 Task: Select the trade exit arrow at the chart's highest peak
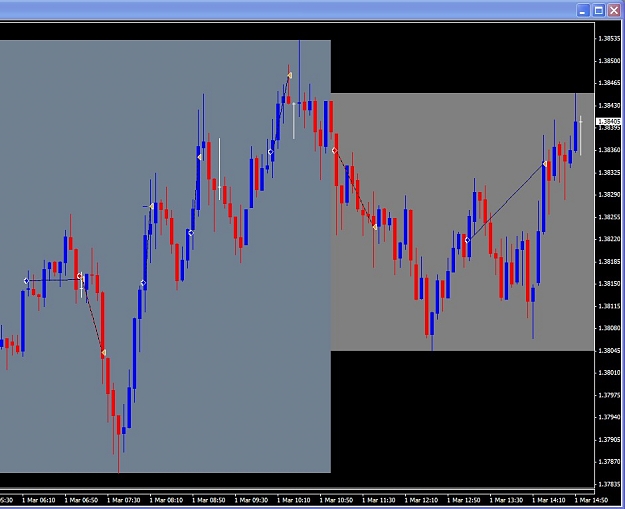click(x=290, y=75)
